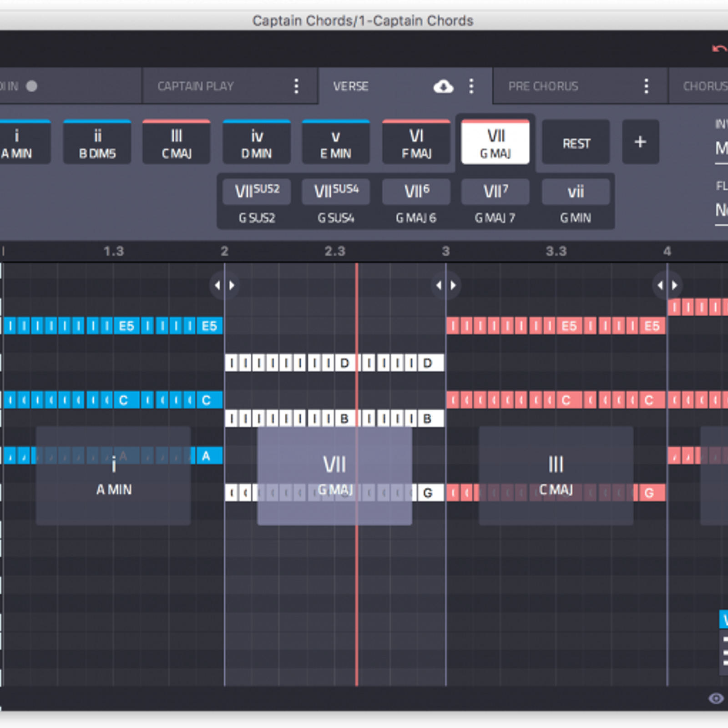Select the III C MAJ chord block in piano roll
728x728 pixels.
click(x=556, y=475)
